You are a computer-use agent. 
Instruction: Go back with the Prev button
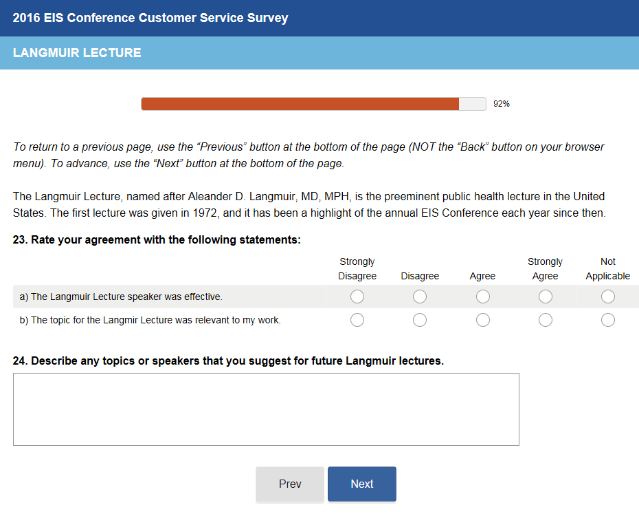click(x=290, y=484)
